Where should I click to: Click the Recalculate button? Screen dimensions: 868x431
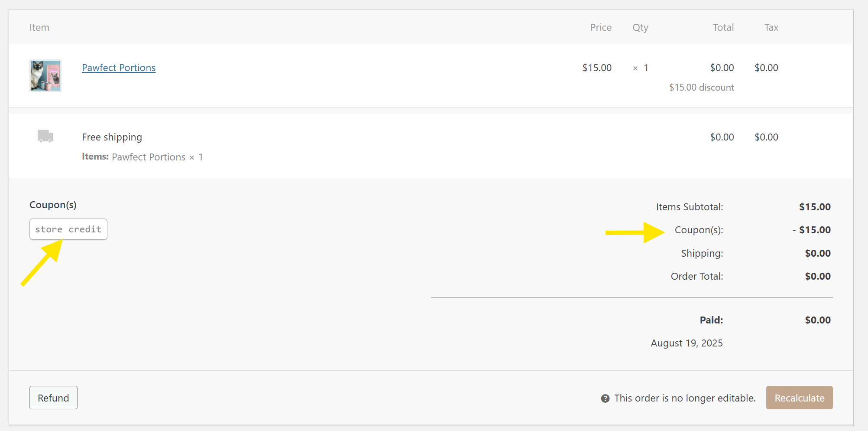799,398
